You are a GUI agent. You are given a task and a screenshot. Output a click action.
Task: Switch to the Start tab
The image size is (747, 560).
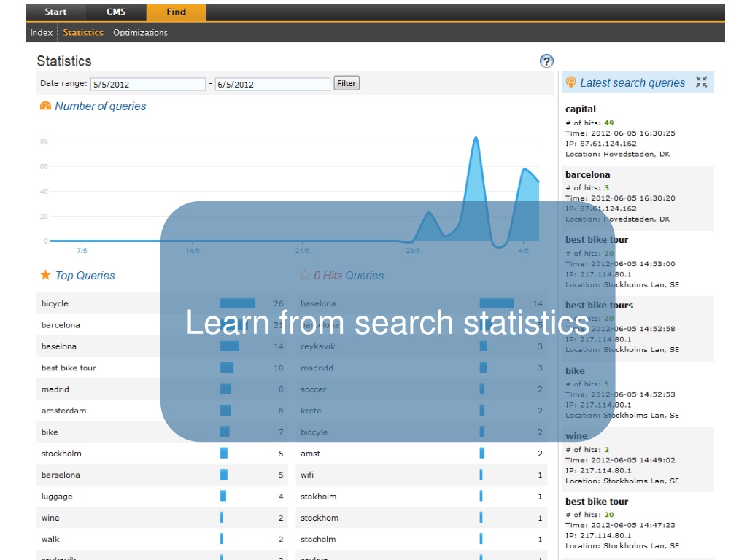coord(55,12)
